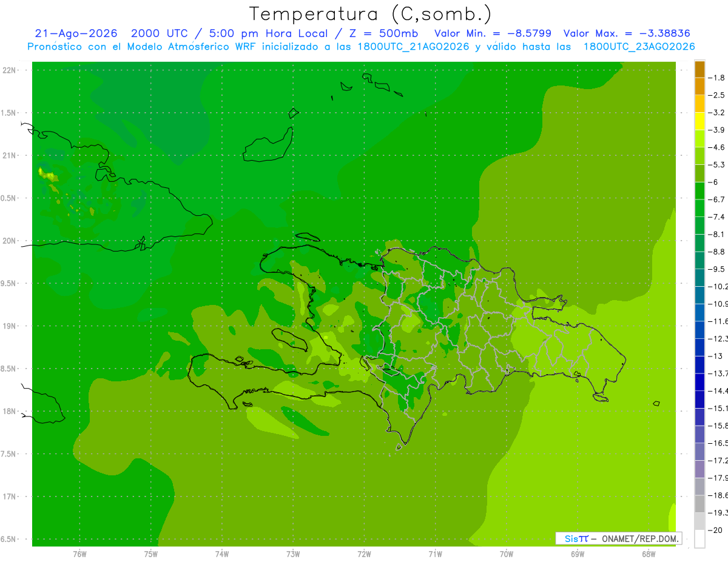
Task: Click the "-8.1" legend value
Action: point(717,234)
